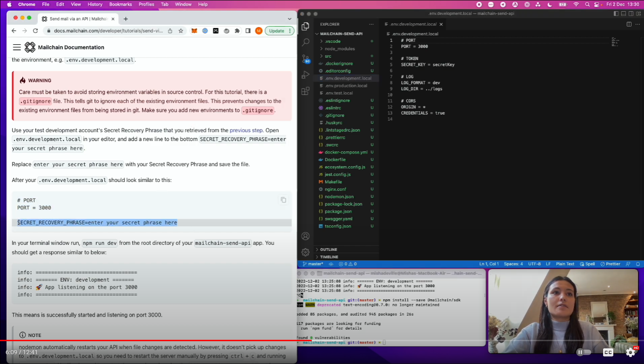The width and height of the screenshot is (644, 364).
Task: Select the Explorer icon in the activity bar
Action: click(x=305, y=27)
